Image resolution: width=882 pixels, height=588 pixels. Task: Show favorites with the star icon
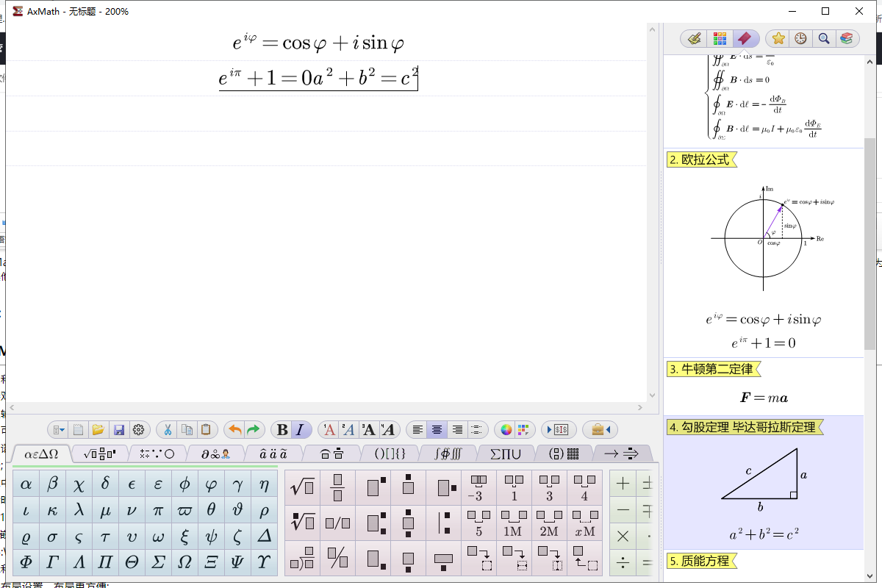point(778,38)
